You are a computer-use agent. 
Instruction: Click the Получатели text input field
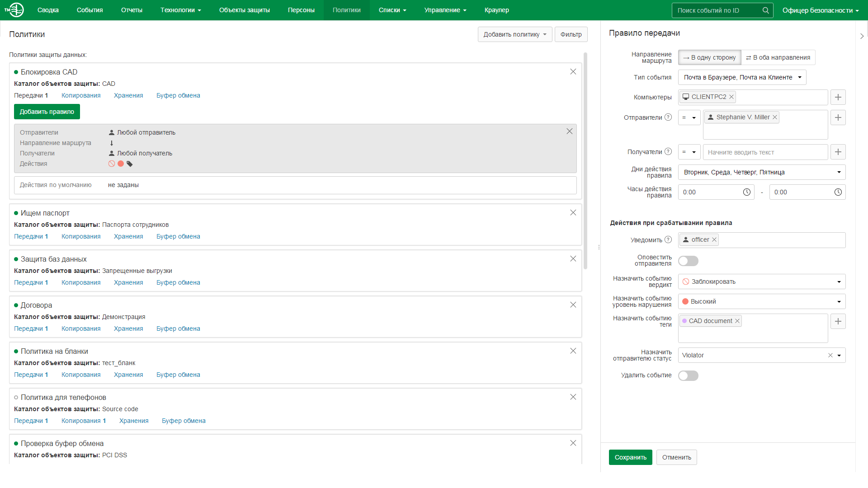[765, 152]
